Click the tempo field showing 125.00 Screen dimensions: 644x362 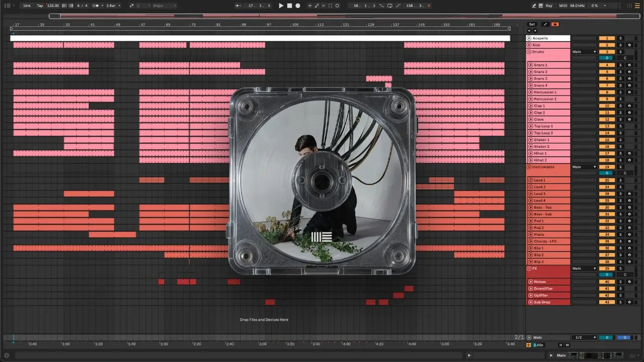(x=53, y=6)
